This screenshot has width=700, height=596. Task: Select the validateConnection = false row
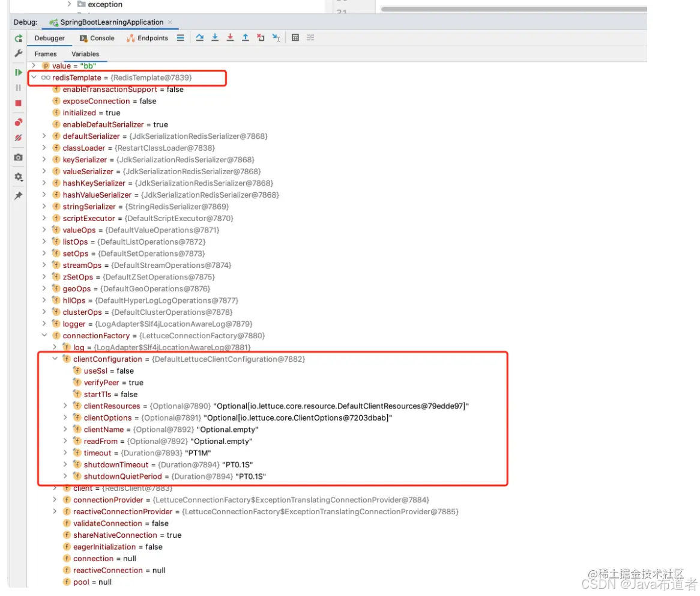click(x=116, y=523)
